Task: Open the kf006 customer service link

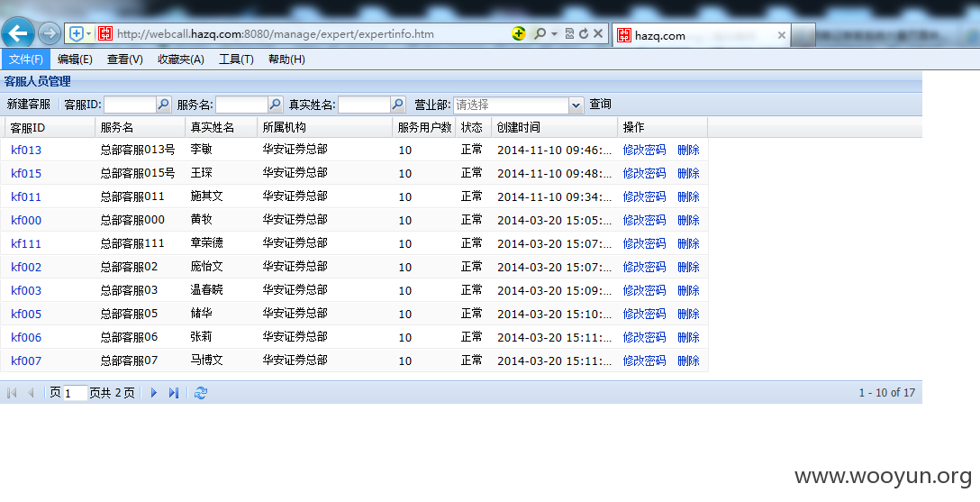Action: click(26, 338)
